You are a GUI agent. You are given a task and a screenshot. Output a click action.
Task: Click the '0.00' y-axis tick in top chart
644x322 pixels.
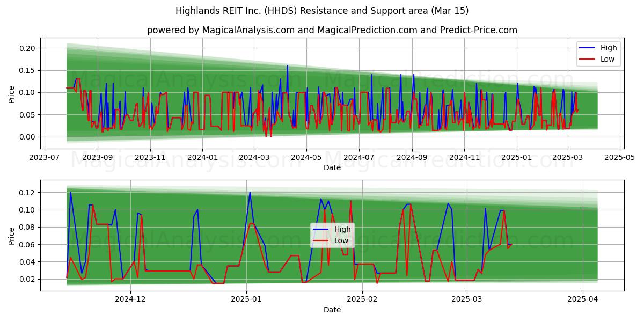[28, 137]
